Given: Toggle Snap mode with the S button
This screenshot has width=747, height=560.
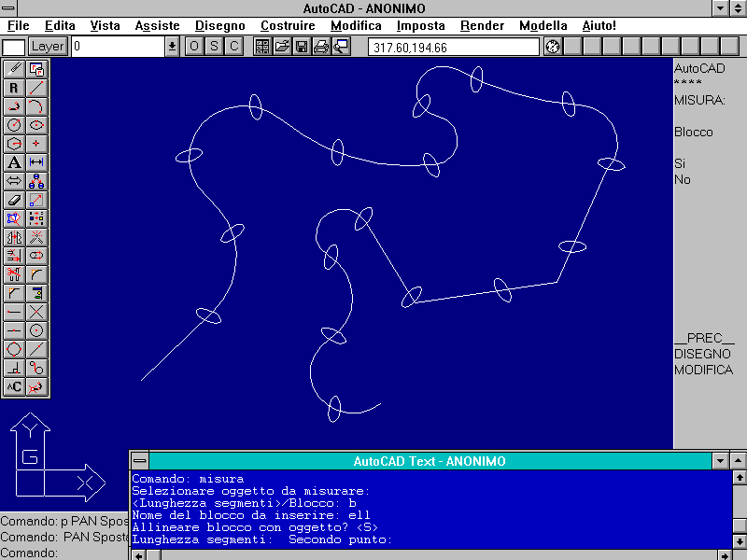Looking at the screenshot, I should [x=214, y=46].
